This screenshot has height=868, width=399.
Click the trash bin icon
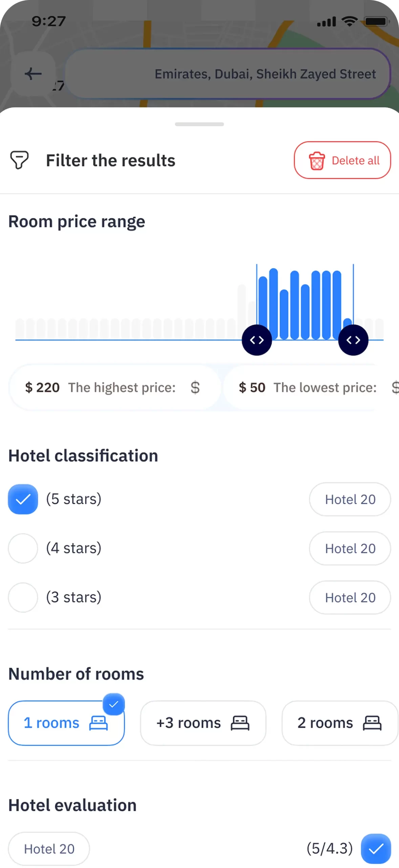317,161
